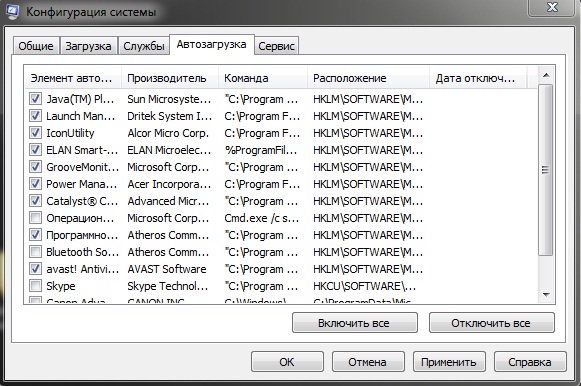This screenshot has width=581, height=386.
Task: Disable the Catalyst® C... startup item
Action: pyautogui.click(x=35, y=201)
